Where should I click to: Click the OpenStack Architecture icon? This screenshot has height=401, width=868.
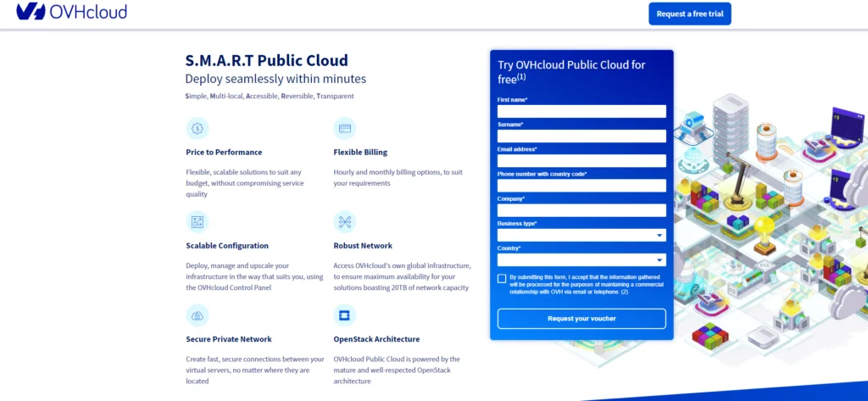[345, 315]
